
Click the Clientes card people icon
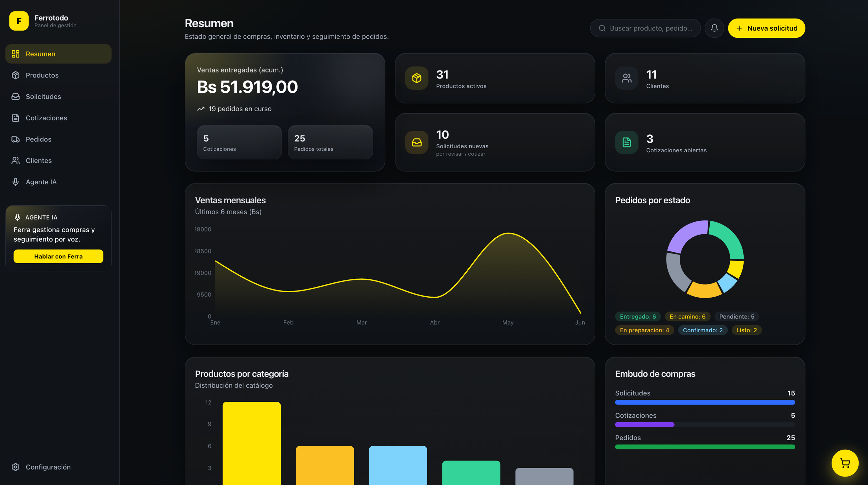(x=627, y=78)
